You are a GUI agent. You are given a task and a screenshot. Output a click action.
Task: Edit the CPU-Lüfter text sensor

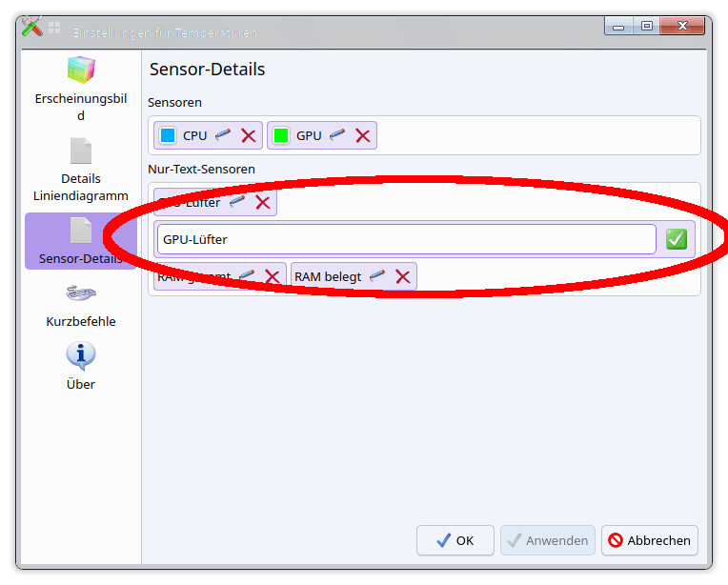click(237, 202)
